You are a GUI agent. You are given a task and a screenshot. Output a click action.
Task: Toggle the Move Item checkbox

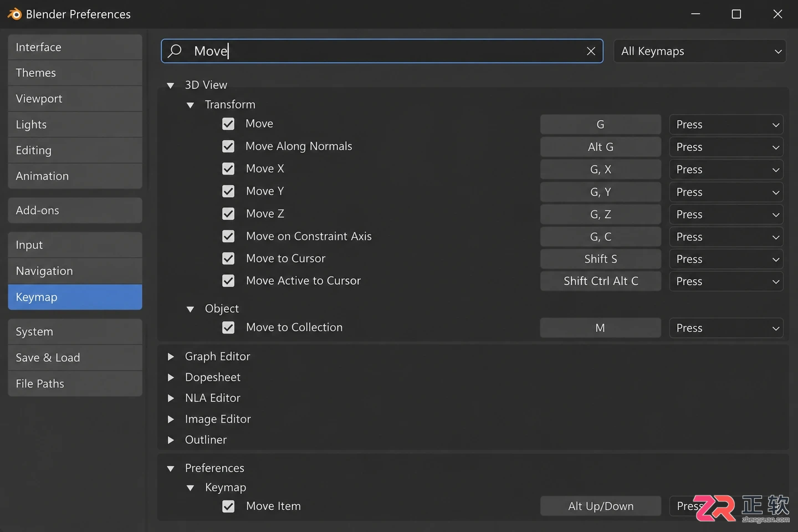point(228,507)
